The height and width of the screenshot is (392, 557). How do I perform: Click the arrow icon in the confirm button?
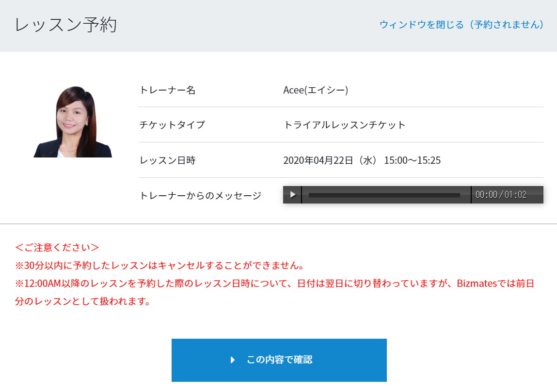coord(233,360)
